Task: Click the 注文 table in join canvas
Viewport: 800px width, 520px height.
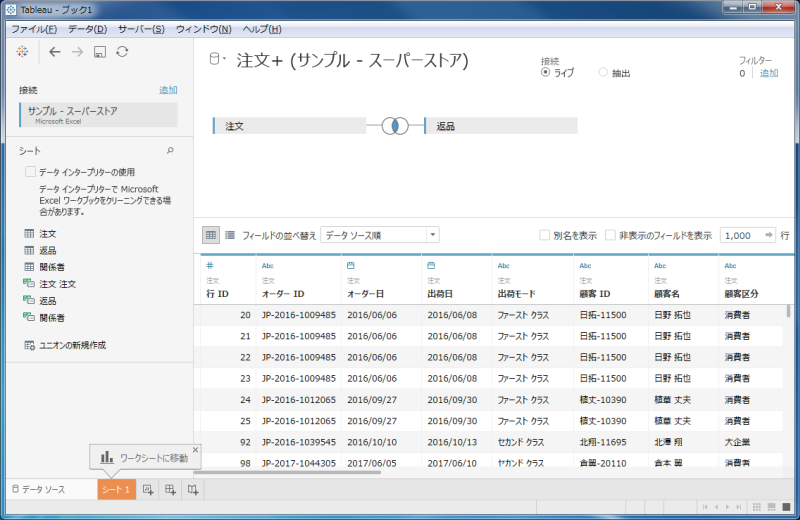Action: click(x=289, y=126)
